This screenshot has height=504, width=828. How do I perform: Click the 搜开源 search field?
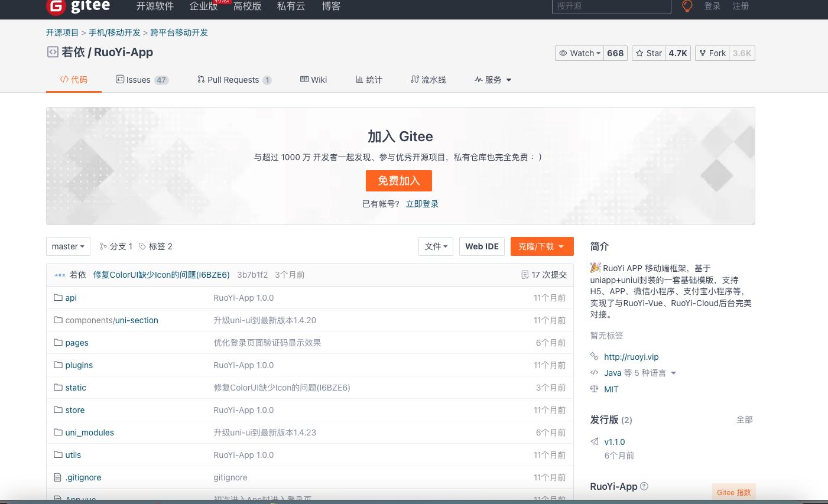pyautogui.click(x=612, y=6)
